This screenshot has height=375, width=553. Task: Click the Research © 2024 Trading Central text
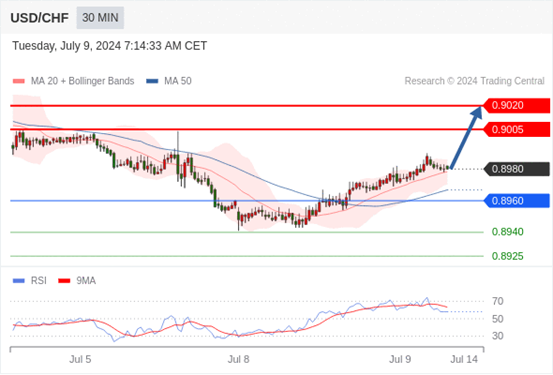pyautogui.click(x=474, y=81)
